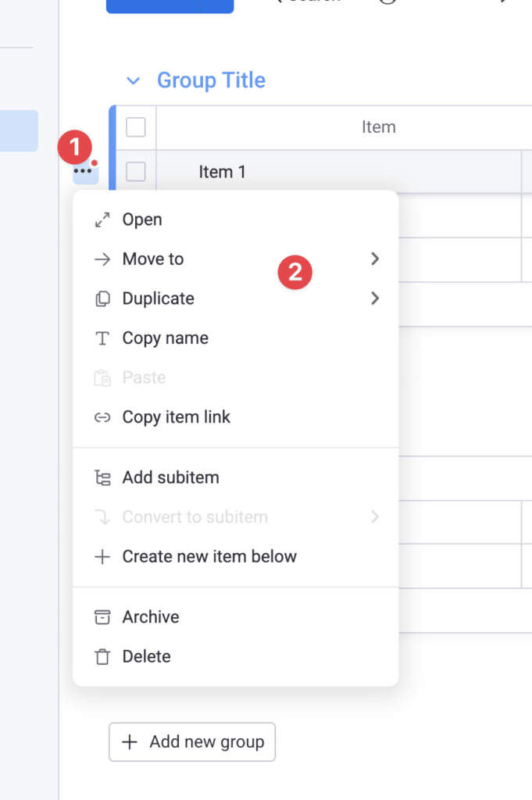Click the plus icon in Add new group
The height and width of the screenshot is (800, 532).
point(130,742)
